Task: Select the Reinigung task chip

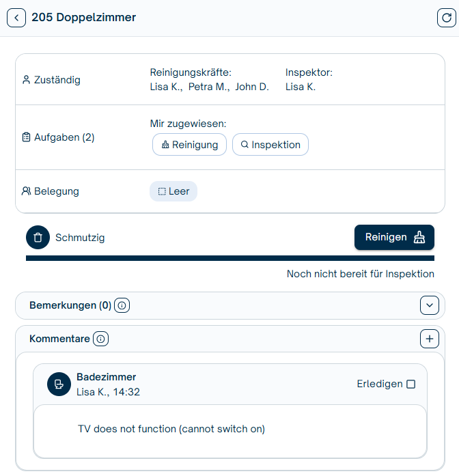Action: 189,145
